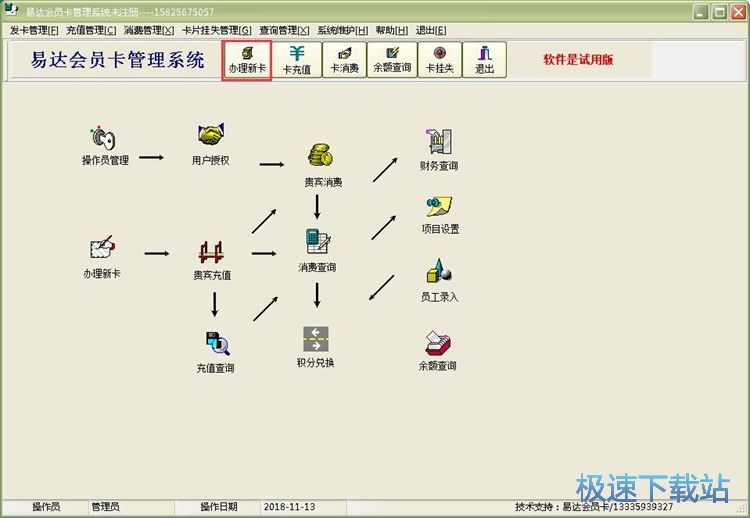Click the 管理员 operator value in status bar
750x518 pixels.
coord(105,507)
